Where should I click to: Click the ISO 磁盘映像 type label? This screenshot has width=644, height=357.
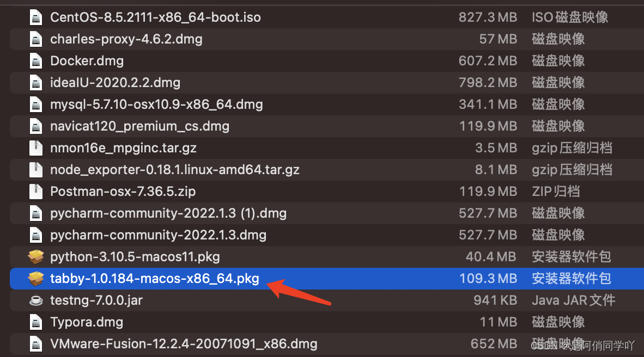click(x=569, y=17)
